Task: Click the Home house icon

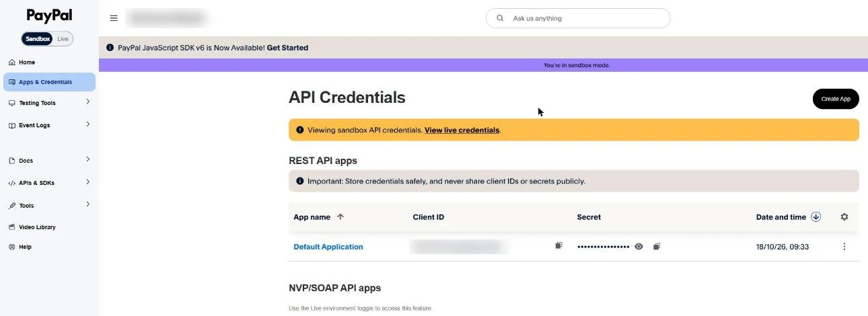Action: click(12, 63)
